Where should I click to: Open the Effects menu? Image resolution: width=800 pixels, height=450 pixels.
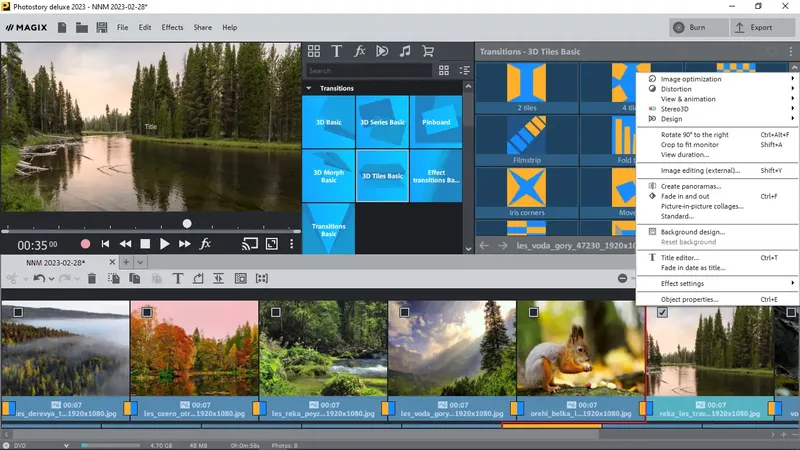coord(172,28)
